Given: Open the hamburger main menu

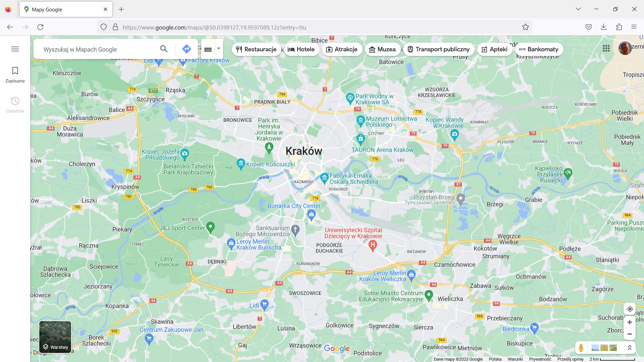Looking at the screenshot, I should click(15, 49).
